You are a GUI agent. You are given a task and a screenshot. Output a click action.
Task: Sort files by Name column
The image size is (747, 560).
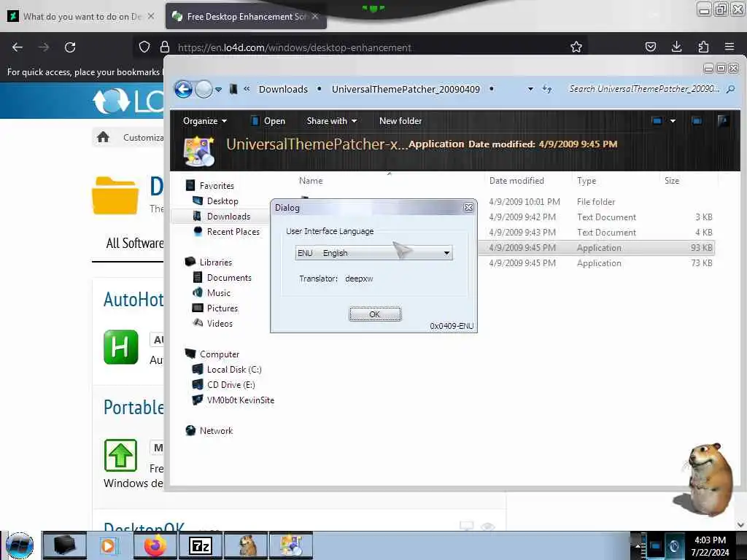(x=311, y=181)
